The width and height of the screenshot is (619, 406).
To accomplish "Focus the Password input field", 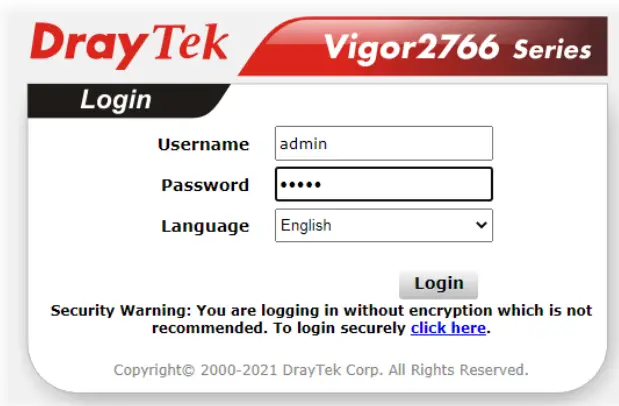I will pyautogui.click(x=384, y=184).
